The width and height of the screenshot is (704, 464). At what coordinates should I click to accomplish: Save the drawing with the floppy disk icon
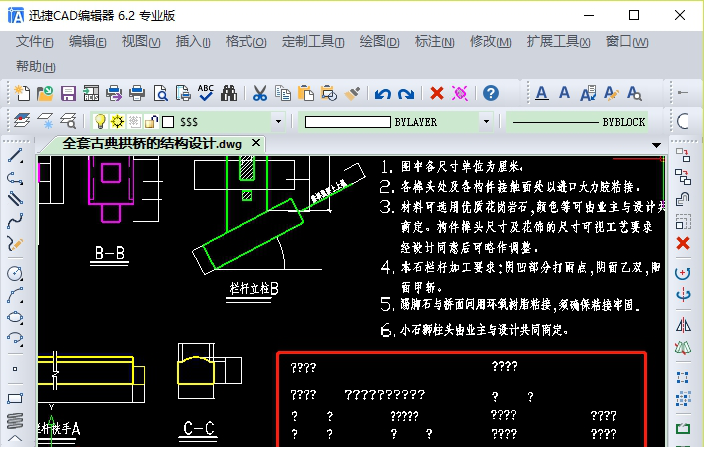[68, 93]
